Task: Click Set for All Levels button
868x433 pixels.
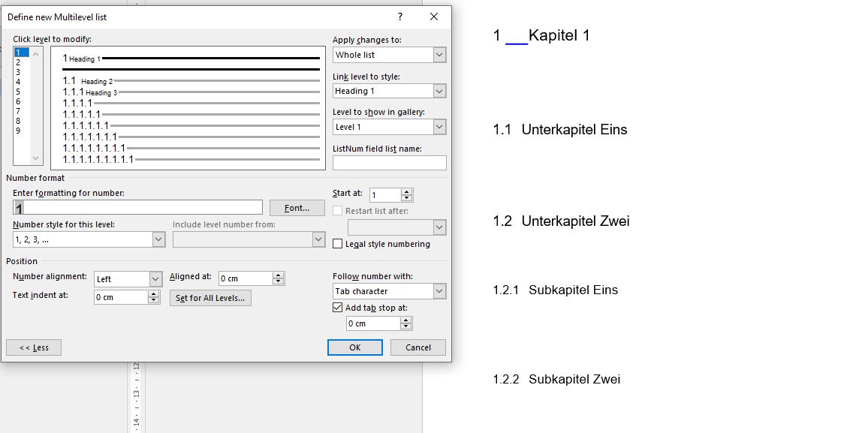Action: [x=210, y=298]
